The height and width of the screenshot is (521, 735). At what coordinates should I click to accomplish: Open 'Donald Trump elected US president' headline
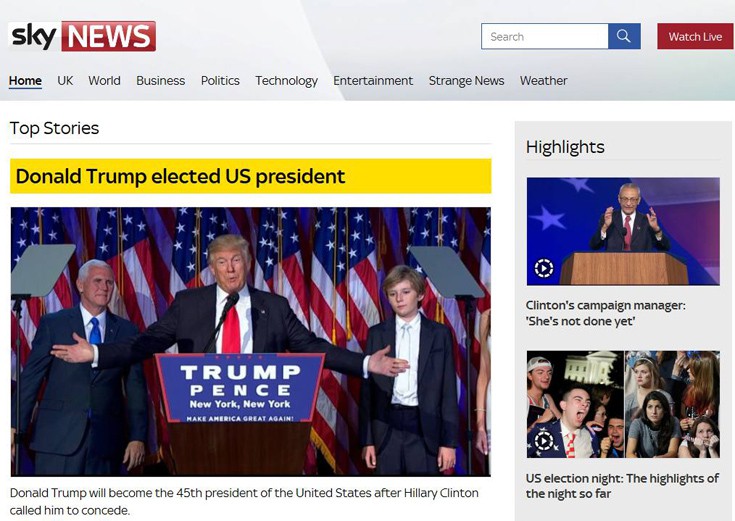point(180,176)
